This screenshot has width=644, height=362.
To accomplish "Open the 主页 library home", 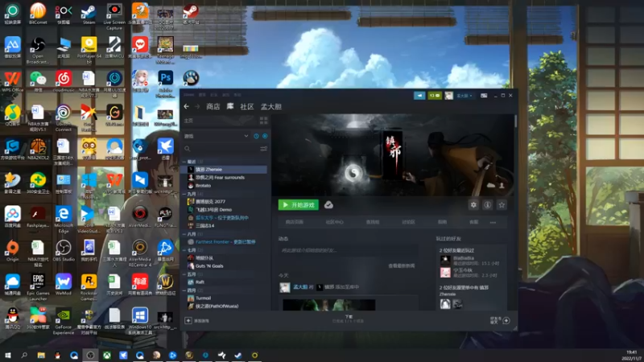I will (219, 120).
